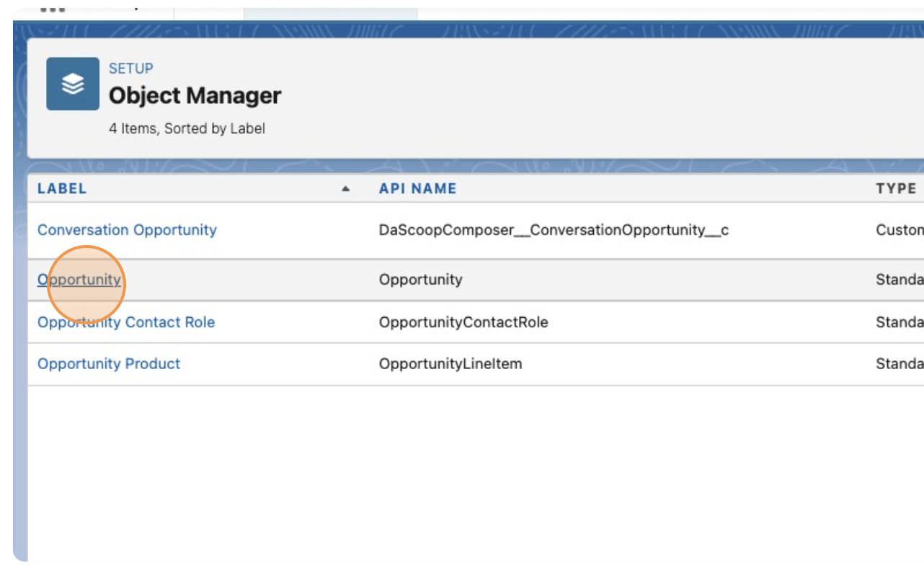Open the Opportunity object link
Viewport: 924px width, 581px height.
tap(79, 279)
